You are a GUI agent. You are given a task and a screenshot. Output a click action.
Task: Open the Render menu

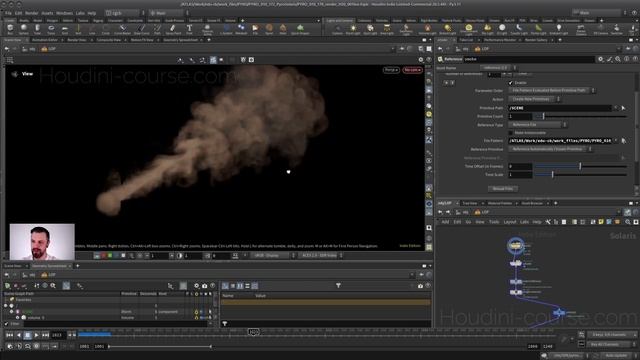[x=31, y=13]
